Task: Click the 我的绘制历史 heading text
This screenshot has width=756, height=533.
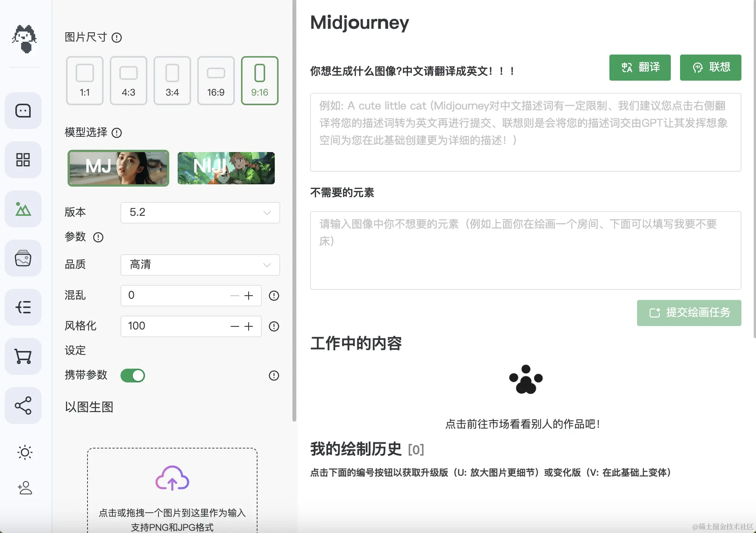Action: [x=356, y=449]
